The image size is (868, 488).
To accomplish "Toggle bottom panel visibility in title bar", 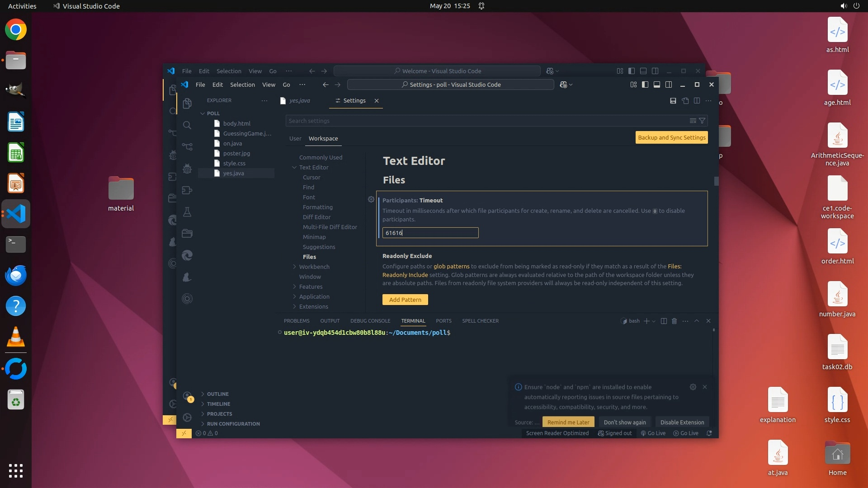I will 657,84.
